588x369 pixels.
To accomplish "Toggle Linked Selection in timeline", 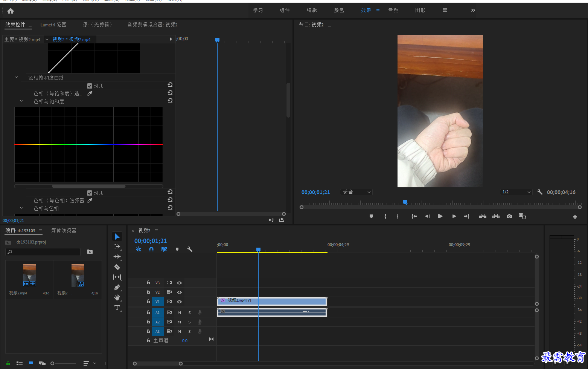I will (x=164, y=249).
